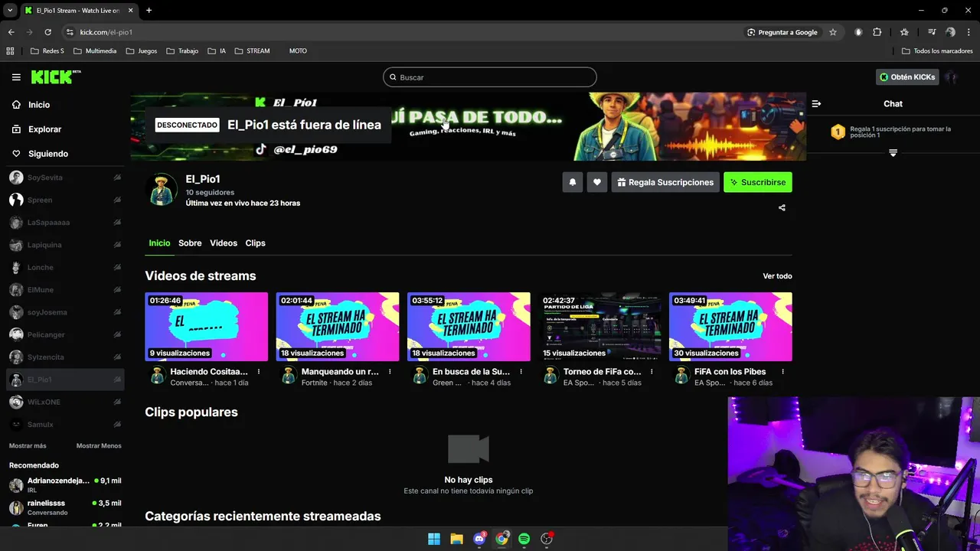Open the Redes S bookmark folder
Screen dimensions: 980x551
click(47, 51)
